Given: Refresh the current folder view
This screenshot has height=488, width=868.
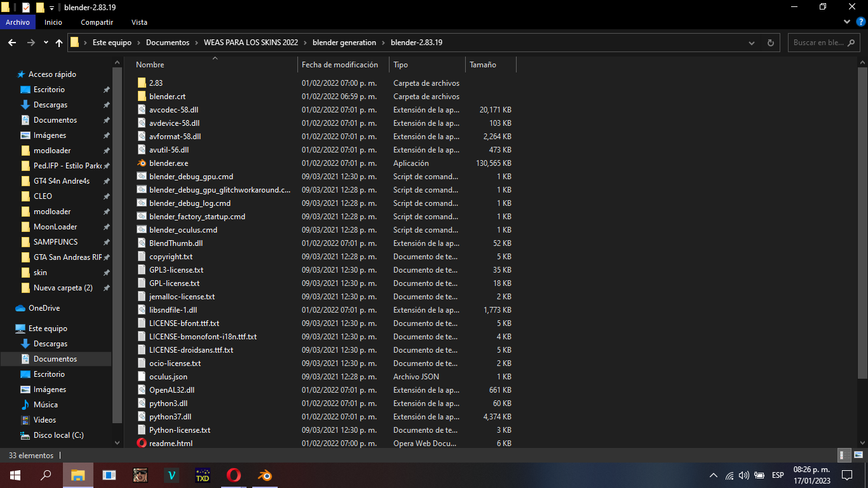Looking at the screenshot, I should coord(771,43).
